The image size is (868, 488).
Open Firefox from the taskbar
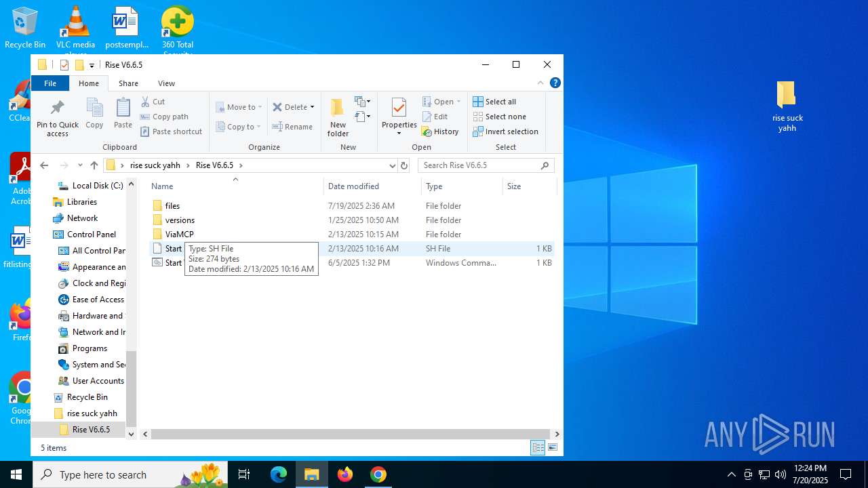pos(345,474)
